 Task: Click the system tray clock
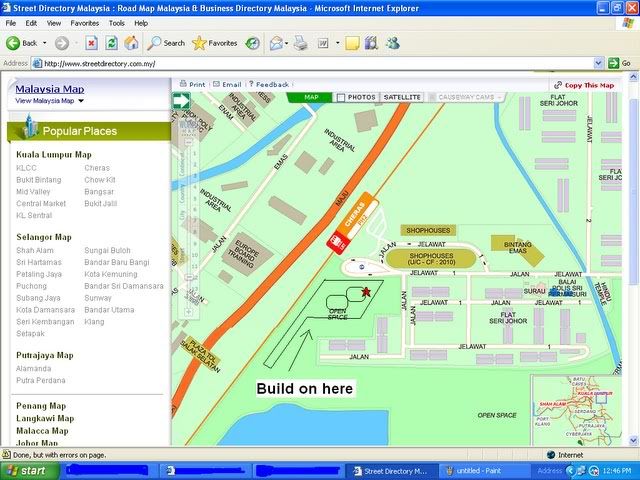[x=619, y=471]
